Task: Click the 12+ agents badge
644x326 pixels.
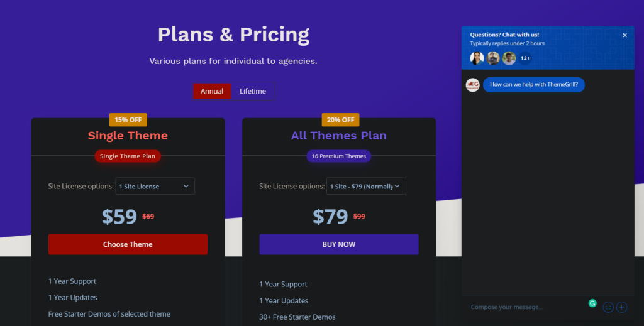Action: click(x=525, y=58)
